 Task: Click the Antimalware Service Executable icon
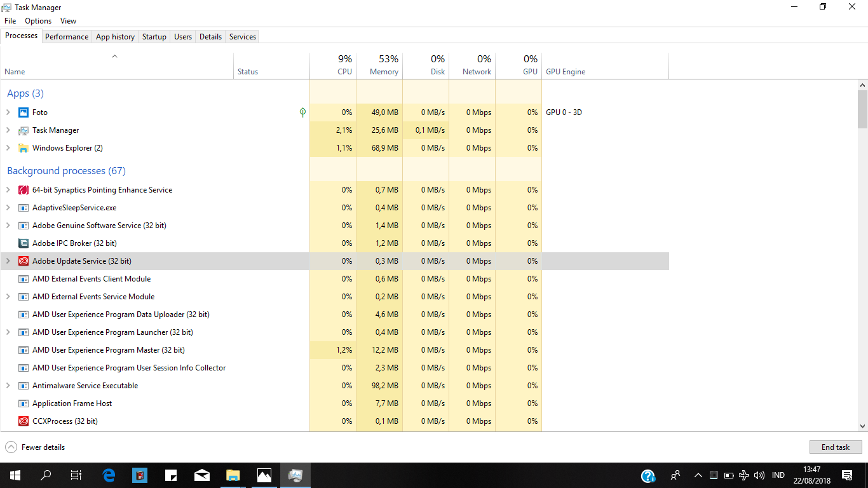coord(24,386)
